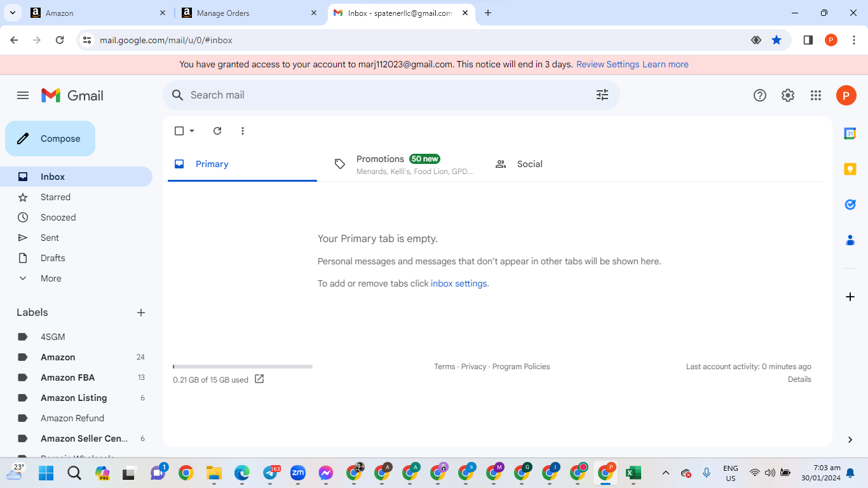868x488 pixels.
Task: Switch to the Manage Orders browser tab
Action: click(250, 13)
